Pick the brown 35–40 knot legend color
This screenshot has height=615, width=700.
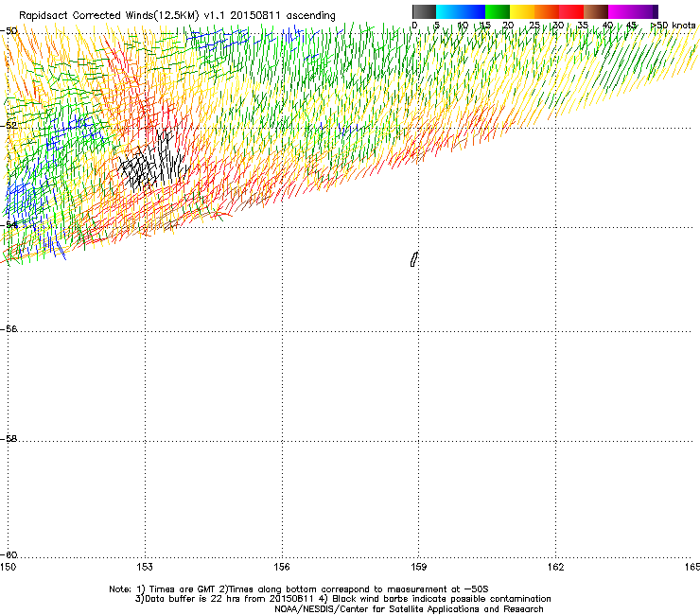click(x=596, y=11)
